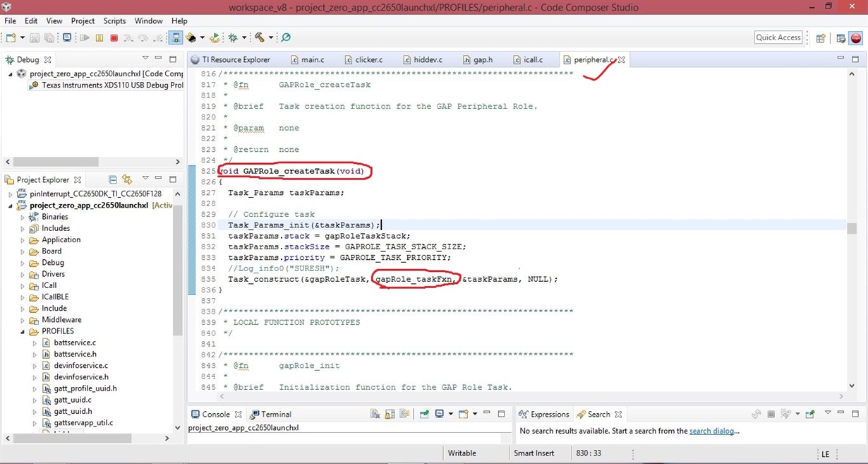Click the Flash chip toolbar icon
This screenshot has height=464, width=868.
coord(191,37)
